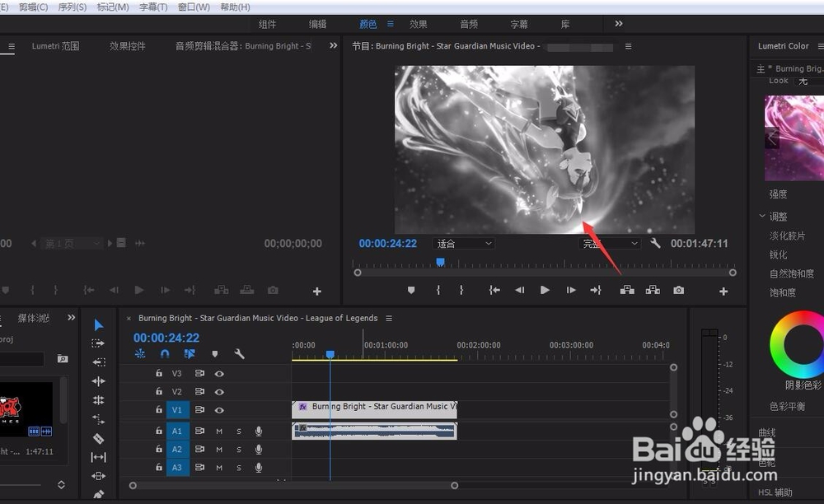
Task: Click the program monitor playhead marker
Action: [x=440, y=261]
